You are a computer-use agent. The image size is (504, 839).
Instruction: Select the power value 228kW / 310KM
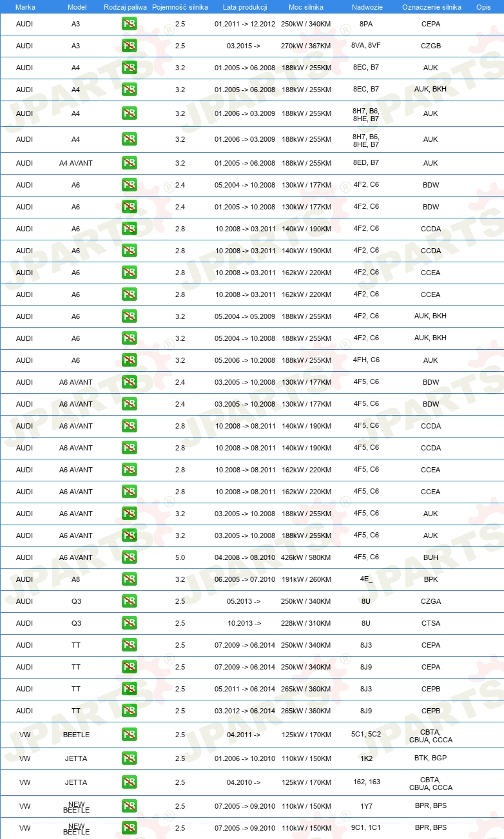click(306, 623)
